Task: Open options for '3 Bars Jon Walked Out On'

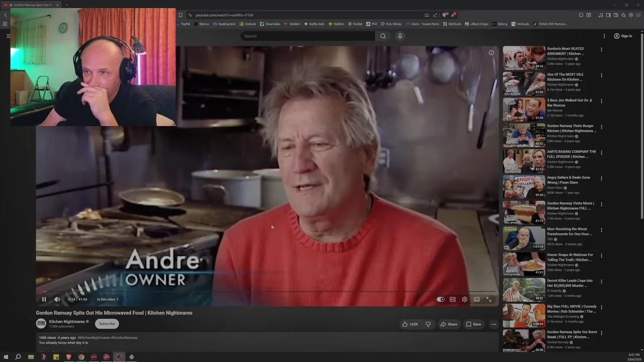Action: (601, 101)
